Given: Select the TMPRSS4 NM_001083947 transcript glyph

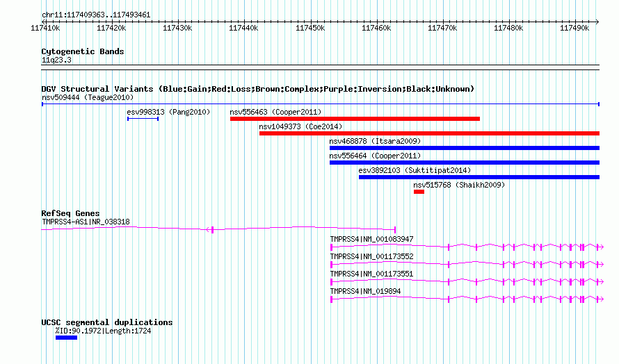Looking at the screenshot, I should pyautogui.click(x=467, y=247).
